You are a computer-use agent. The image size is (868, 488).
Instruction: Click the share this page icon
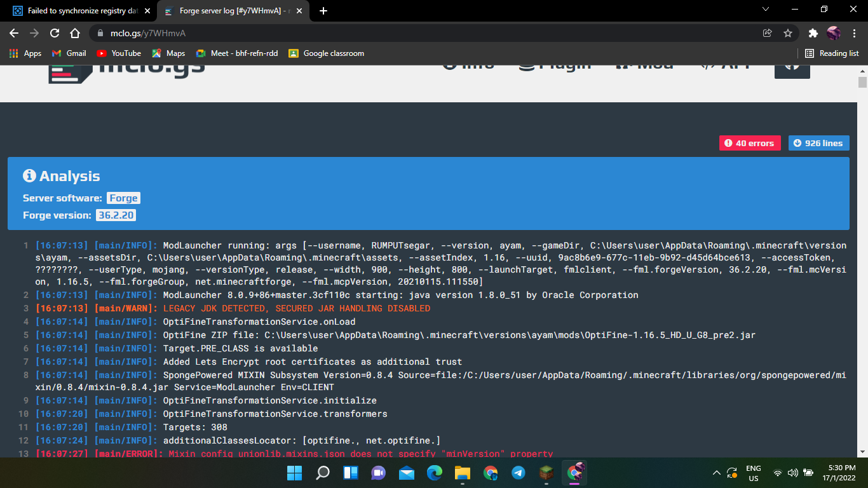tap(768, 33)
